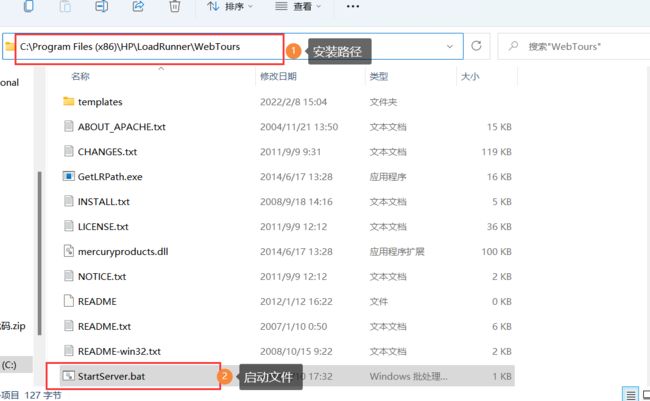Open the more options ellipsis menu

pyautogui.click(x=353, y=6)
